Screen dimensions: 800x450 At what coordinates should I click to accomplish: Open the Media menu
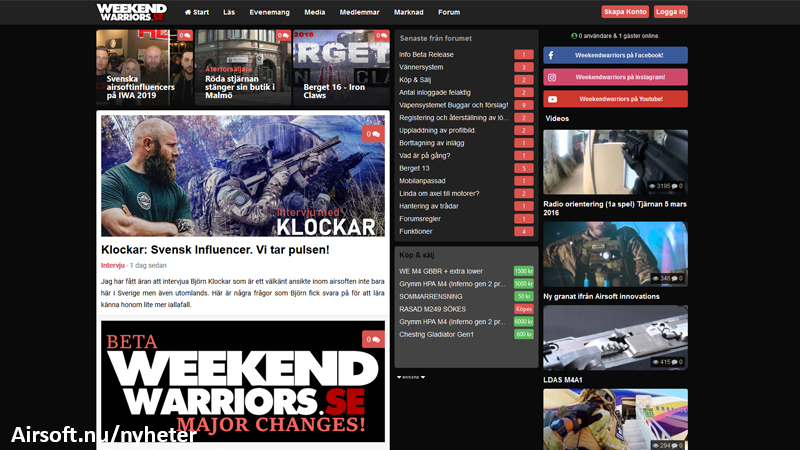point(314,12)
